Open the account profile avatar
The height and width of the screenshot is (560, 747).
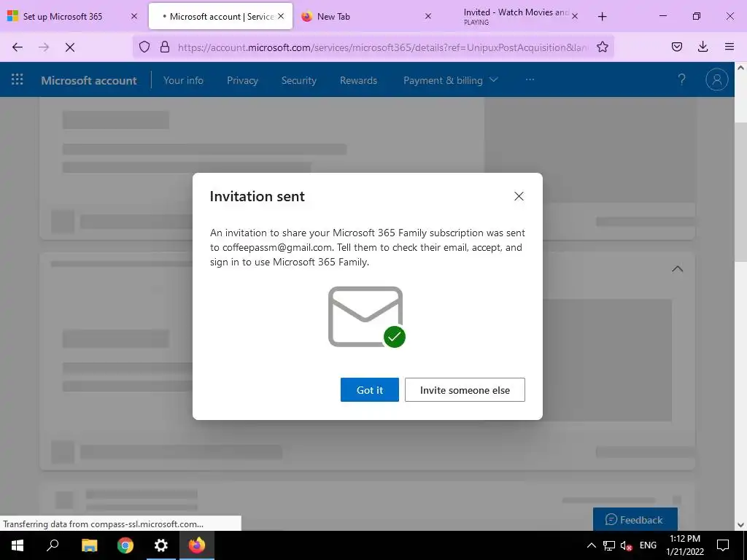click(716, 79)
